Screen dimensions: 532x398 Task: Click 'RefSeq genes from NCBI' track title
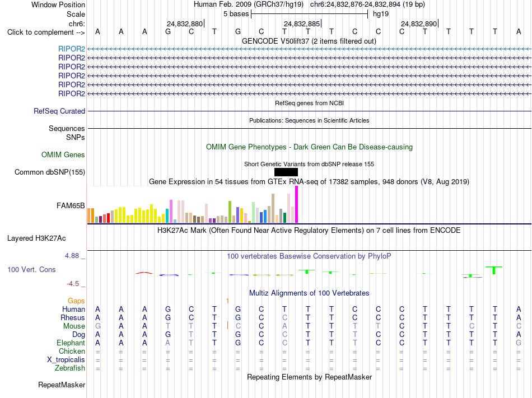(x=309, y=103)
